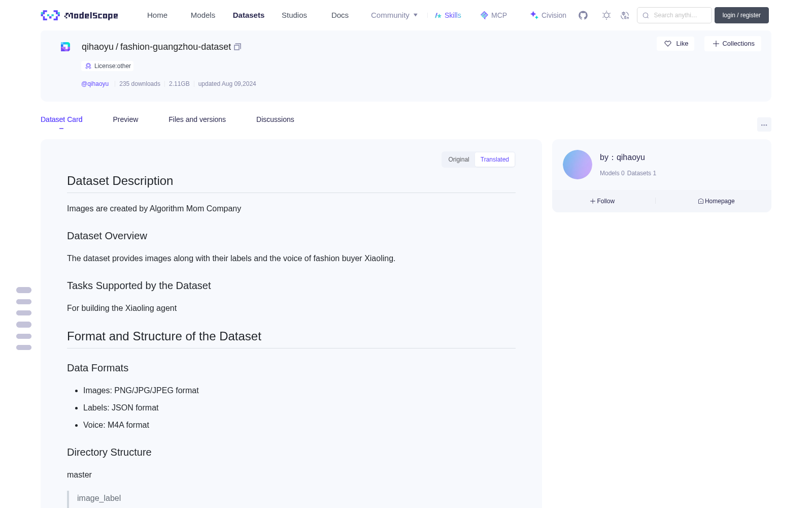Jump to first outline marker in sidebar
812x508 pixels.
point(24,290)
